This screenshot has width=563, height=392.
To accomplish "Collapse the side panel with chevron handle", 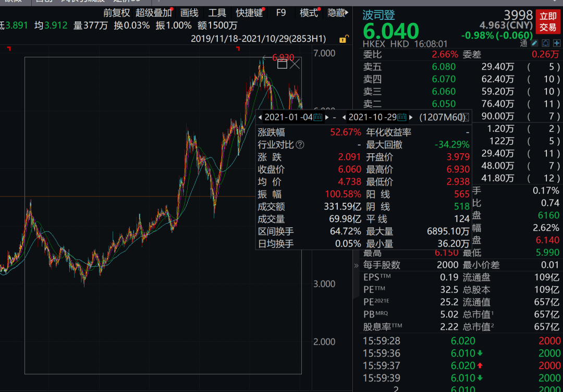I will click(x=356, y=266).
